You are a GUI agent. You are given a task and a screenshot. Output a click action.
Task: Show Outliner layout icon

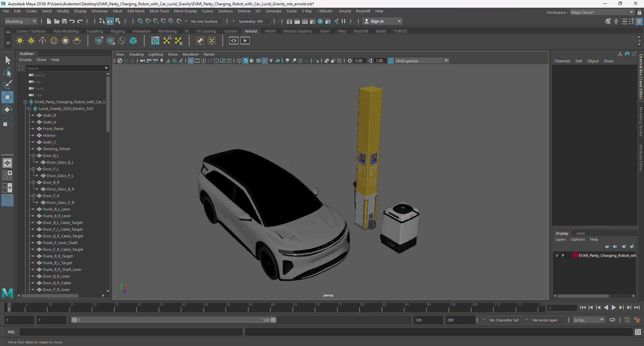(x=7, y=200)
